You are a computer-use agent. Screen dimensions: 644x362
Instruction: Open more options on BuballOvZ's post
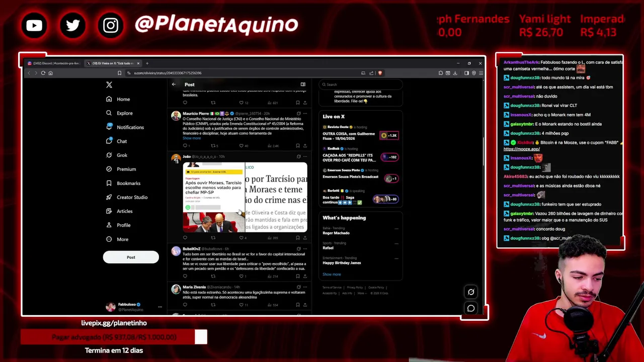point(305,248)
